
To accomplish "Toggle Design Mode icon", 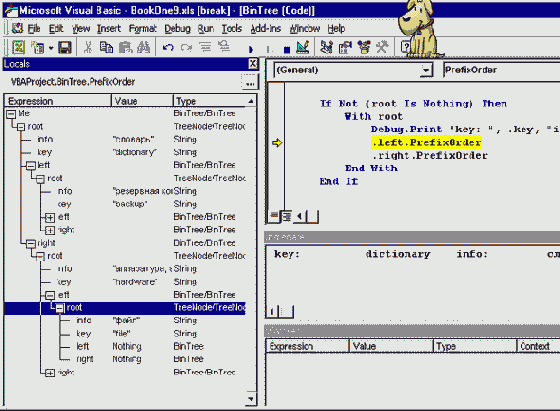I will 303,47.
